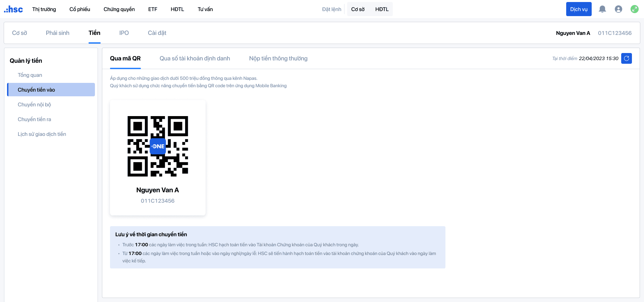Screen dimensions: 644x302
Task: Open the Cài đặt tab
Action: click(x=157, y=33)
